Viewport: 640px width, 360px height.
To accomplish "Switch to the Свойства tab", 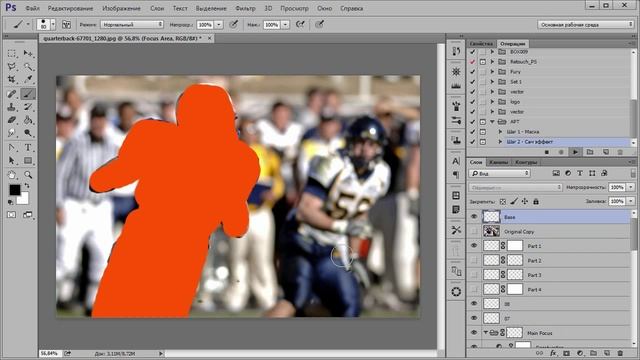I will 481,43.
